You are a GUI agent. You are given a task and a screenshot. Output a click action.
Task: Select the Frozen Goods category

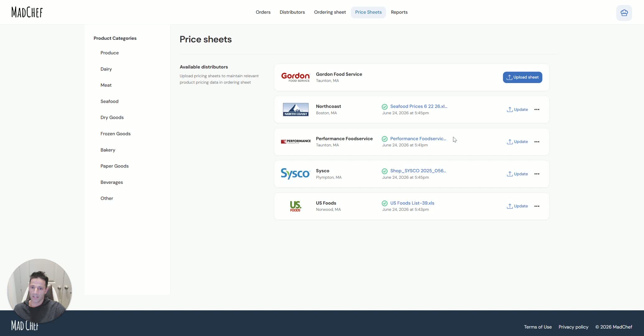(115, 134)
